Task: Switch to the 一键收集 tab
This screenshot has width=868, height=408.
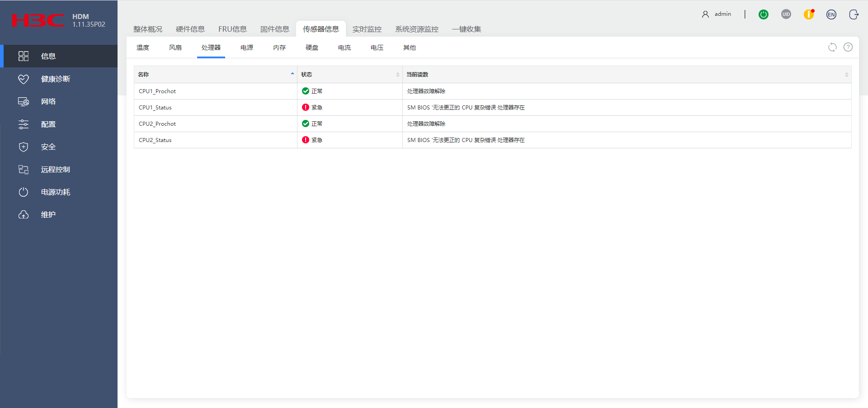Action: [x=467, y=29]
